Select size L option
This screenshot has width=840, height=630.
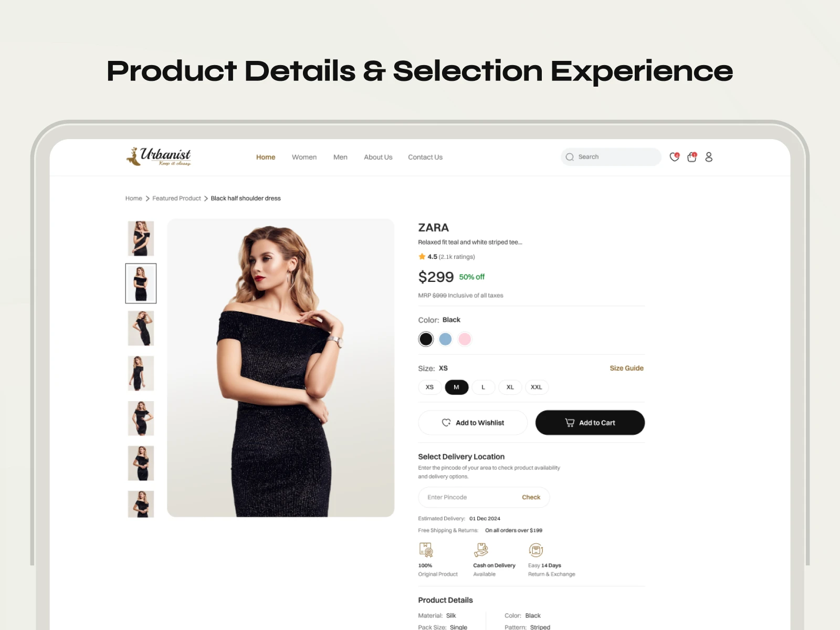coord(484,387)
